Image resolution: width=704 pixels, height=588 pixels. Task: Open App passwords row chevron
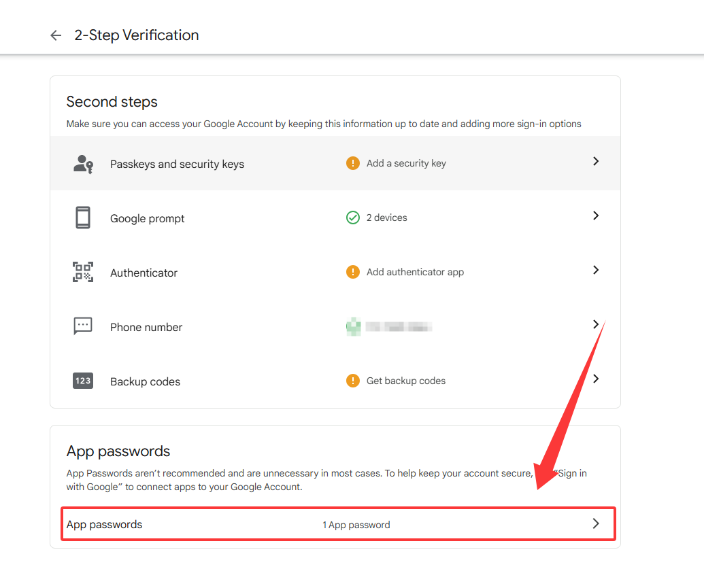(x=596, y=523)
